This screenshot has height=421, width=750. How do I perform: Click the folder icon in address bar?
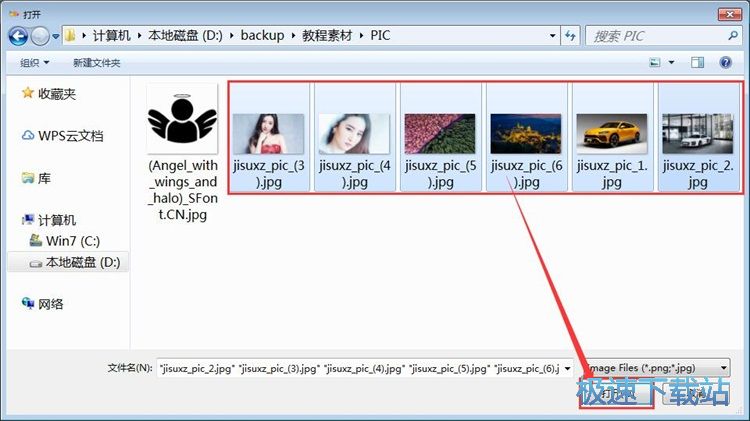tap(70, 35)
